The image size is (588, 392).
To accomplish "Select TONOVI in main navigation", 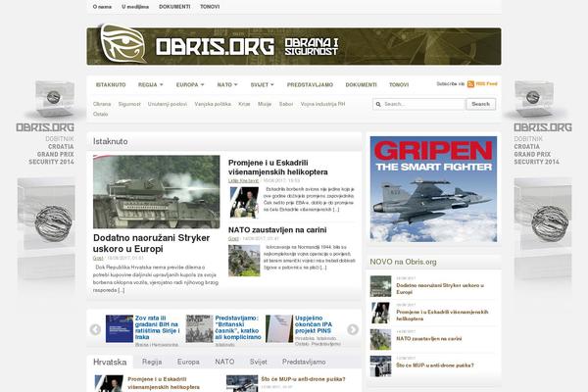I will point(399,85).
